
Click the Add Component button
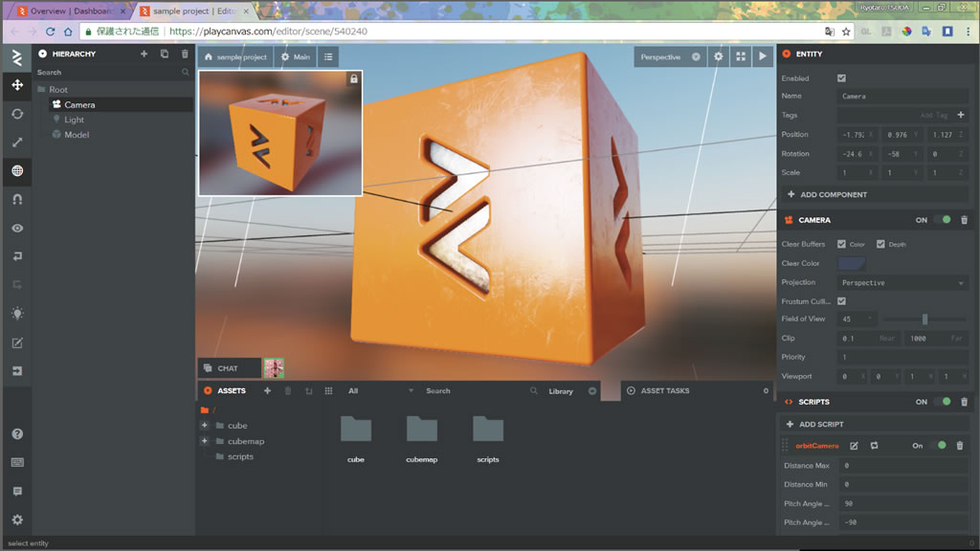coord(874,194)
